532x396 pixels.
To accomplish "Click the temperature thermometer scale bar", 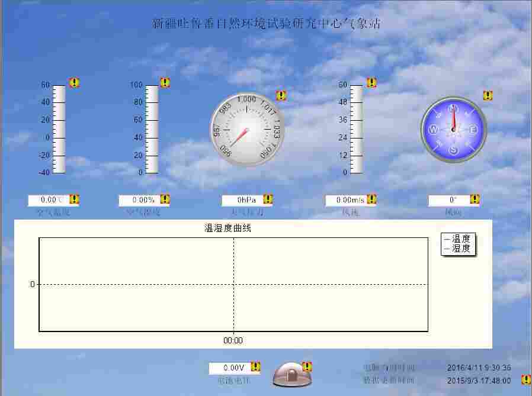I will coord(59,129).
